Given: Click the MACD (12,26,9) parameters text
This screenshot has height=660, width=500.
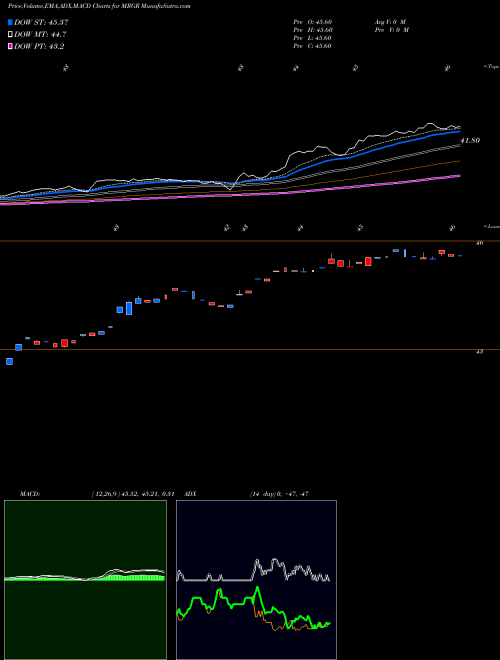Looking at the screenshot, I should coord(133,494).
